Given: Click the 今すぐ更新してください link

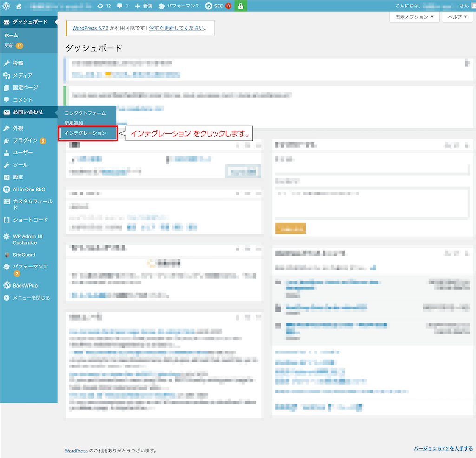Looking at the screenshot, I should (176, 28).
